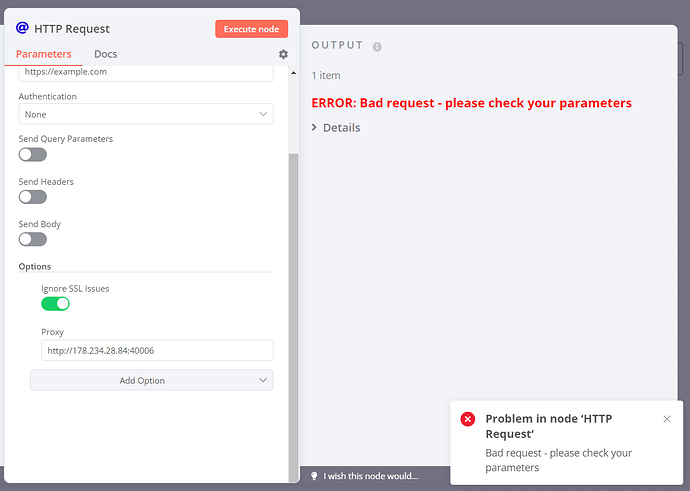This screenshot has height=491, width=690.
Task: Disable Ignore SSL Issues toggle
Action: [55, 304]
